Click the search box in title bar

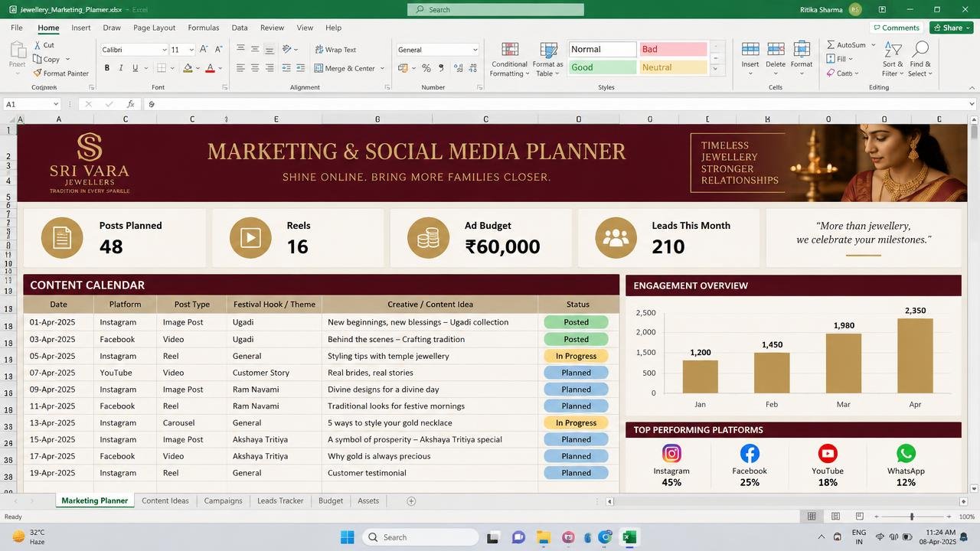(x=495, y=10)
